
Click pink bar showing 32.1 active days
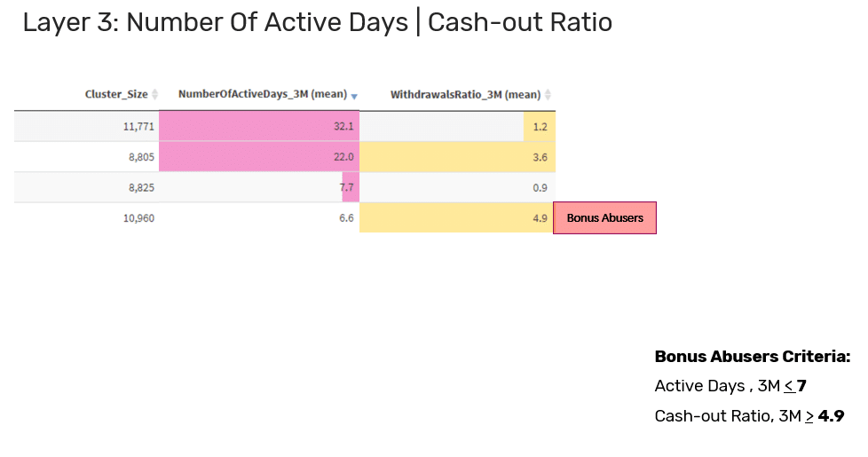(x=259, y=126)
